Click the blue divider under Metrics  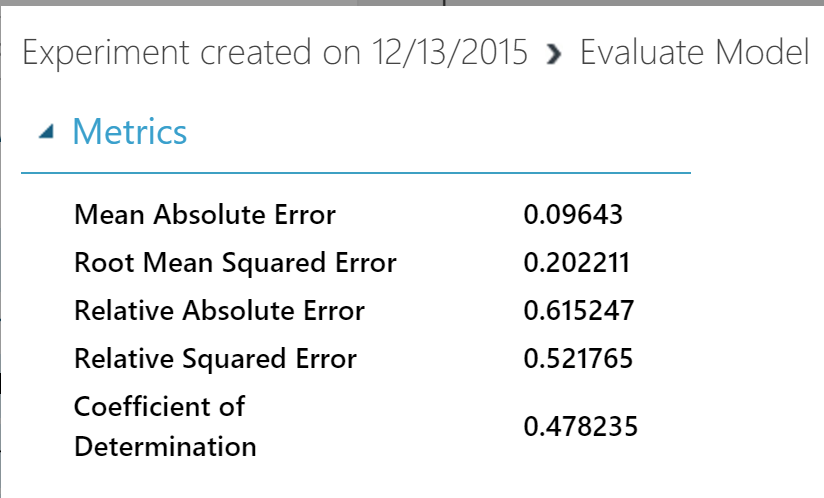(x=355, y=173)
